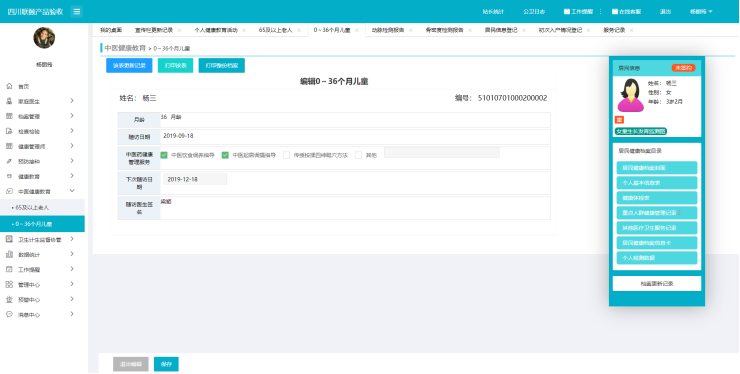Close the 0～36个月儿童 tab
The image size is (740, 374).
(x=357, y=30)
